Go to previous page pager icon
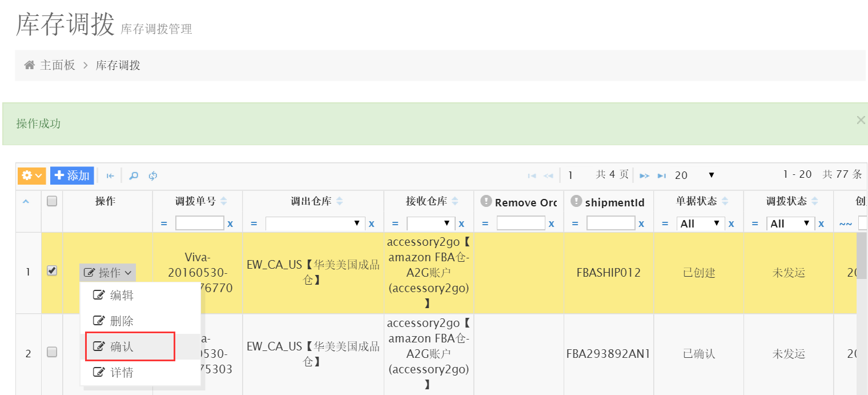Image resolution: width=868 pixels, height=395 pixels. click(548, 176)
